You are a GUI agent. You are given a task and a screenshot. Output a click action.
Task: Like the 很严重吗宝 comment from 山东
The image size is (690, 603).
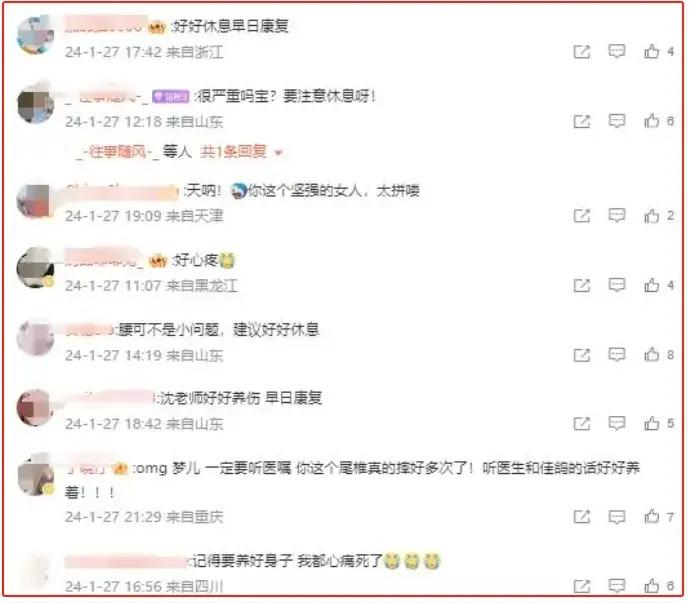652,121
